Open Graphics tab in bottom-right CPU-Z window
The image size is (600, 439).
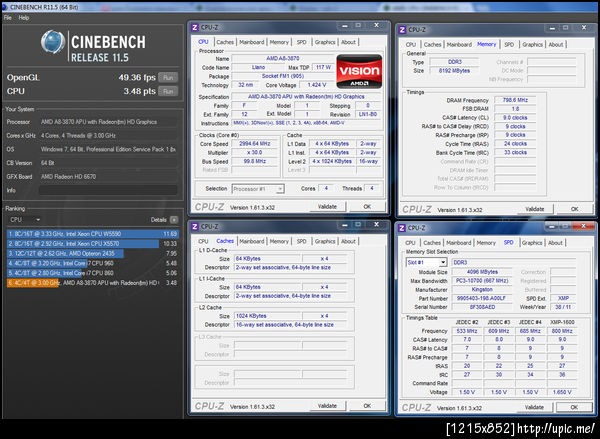(532, 243)
